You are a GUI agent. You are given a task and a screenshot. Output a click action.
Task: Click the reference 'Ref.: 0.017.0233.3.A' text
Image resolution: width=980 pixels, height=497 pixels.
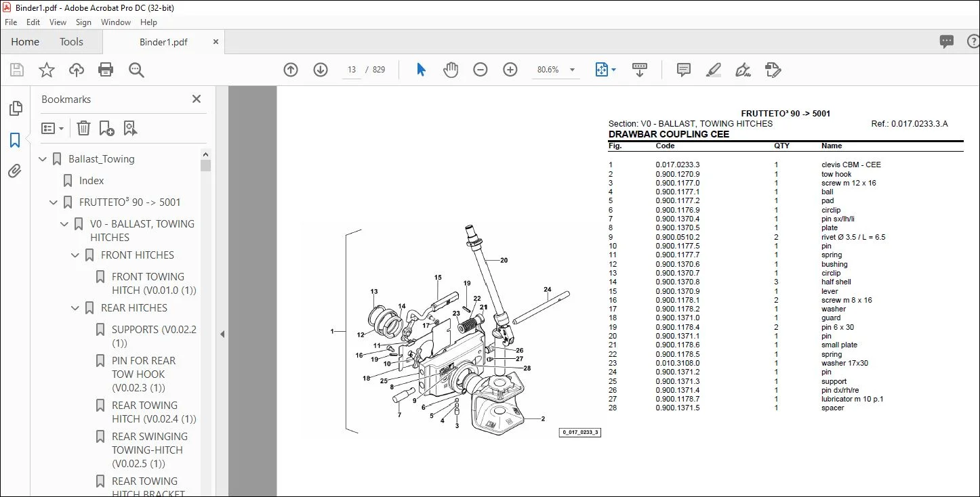coord(910,124)
